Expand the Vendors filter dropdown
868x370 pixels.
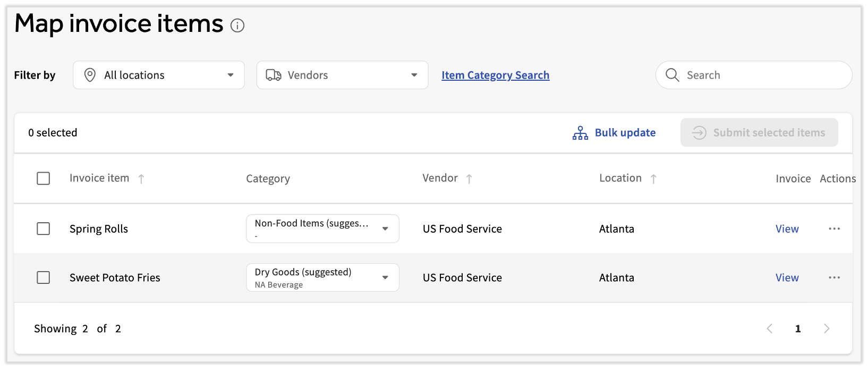click(x=342, y=75)
